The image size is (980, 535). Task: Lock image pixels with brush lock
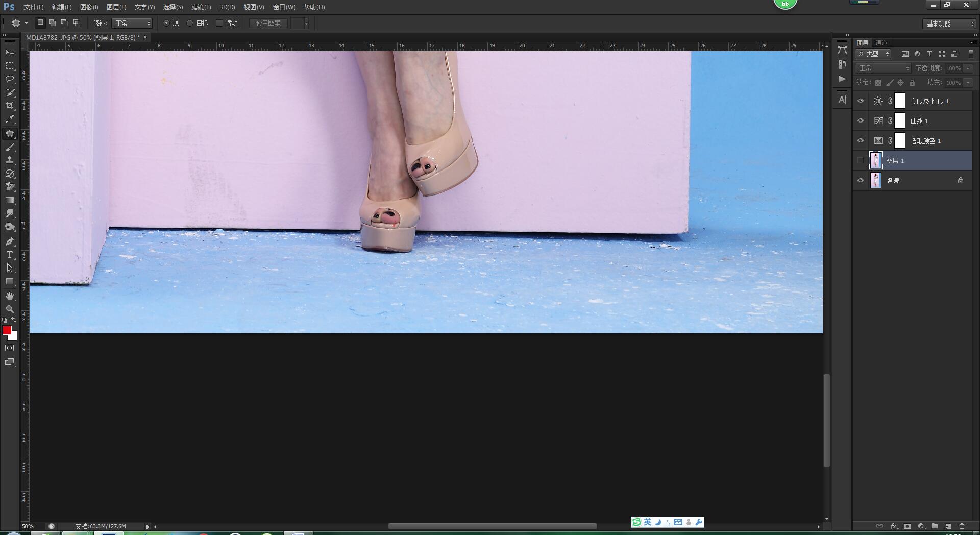coord(889,83)
